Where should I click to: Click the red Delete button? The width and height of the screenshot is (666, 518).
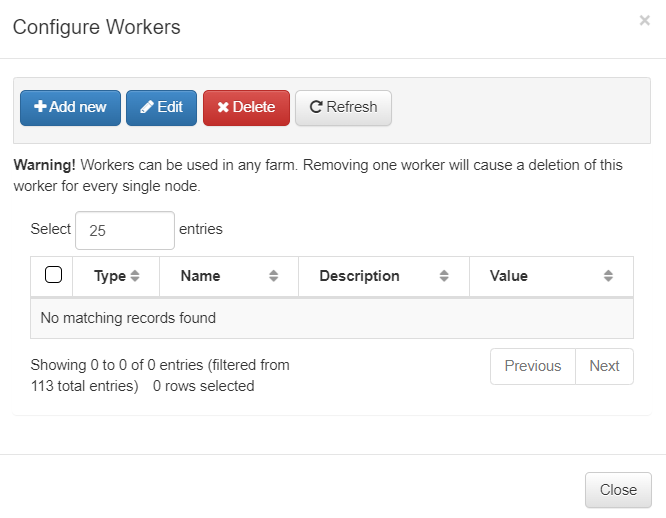(x=246, y=108)
